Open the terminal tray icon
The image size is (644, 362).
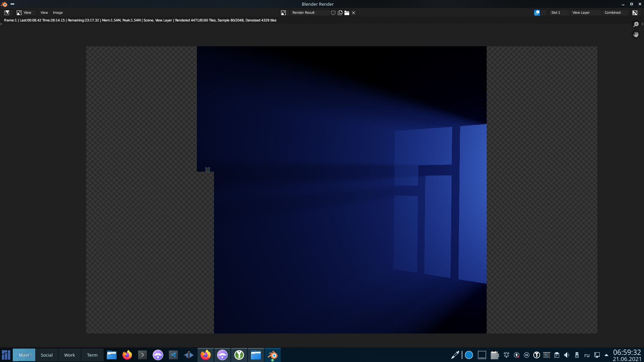tap(547, 355)
